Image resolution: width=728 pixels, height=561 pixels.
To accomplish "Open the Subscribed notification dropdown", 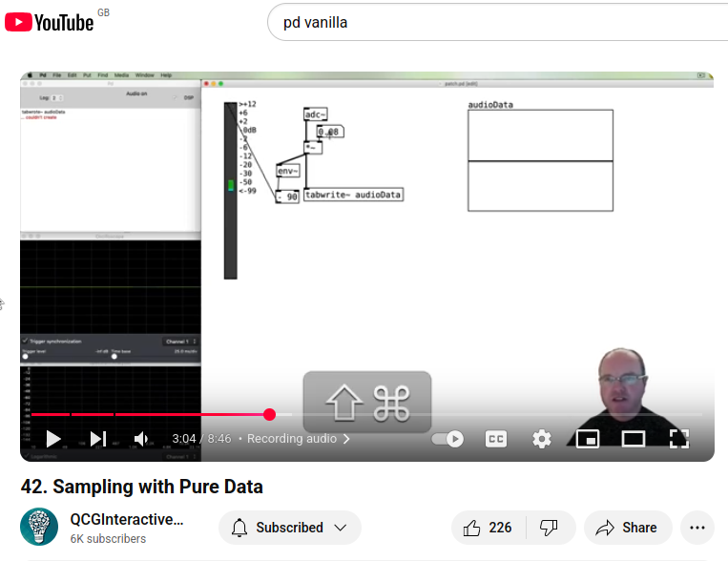I will click(x=290, y=528).
